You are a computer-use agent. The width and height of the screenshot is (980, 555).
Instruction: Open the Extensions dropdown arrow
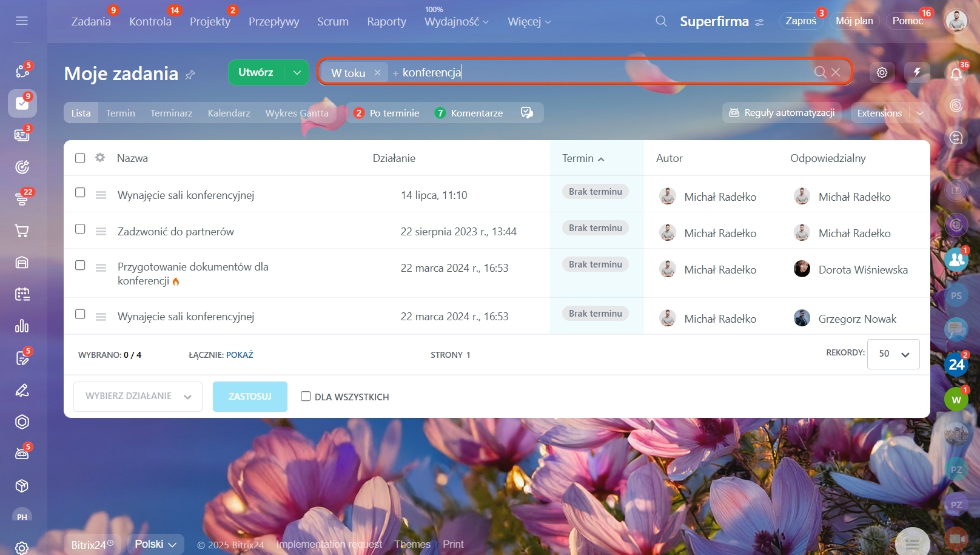[x=920, y=113]
